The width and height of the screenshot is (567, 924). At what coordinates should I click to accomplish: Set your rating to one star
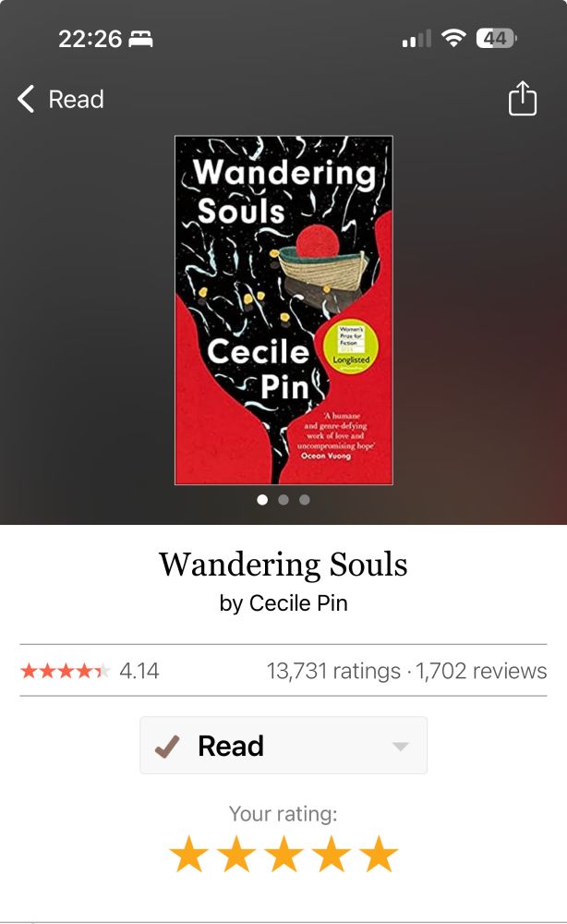[188, 853]
